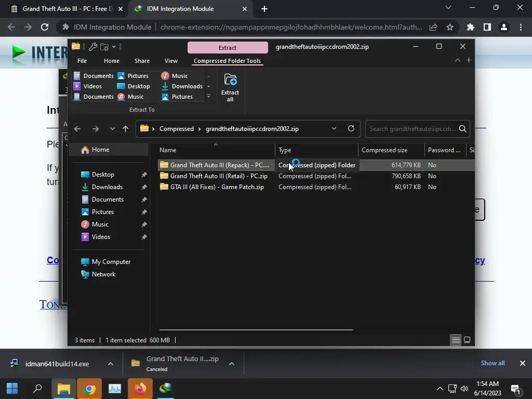Choose Downloads as the Extract To destination
The image size is (532, 399).
coord(182,86)
